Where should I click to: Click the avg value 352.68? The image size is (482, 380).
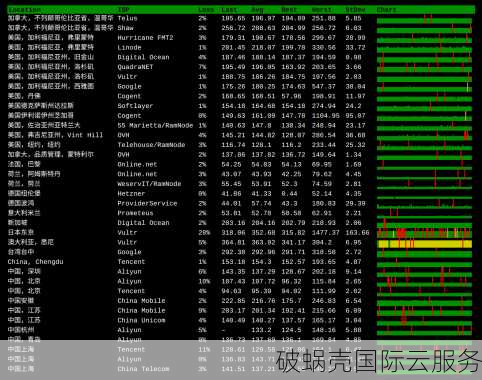[263, 233]
